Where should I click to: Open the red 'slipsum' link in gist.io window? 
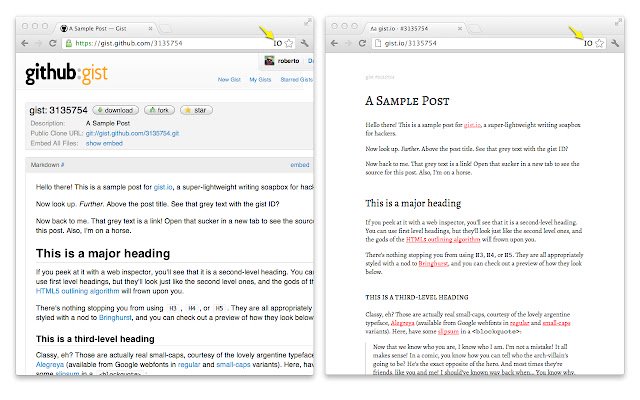click(448, 331)
